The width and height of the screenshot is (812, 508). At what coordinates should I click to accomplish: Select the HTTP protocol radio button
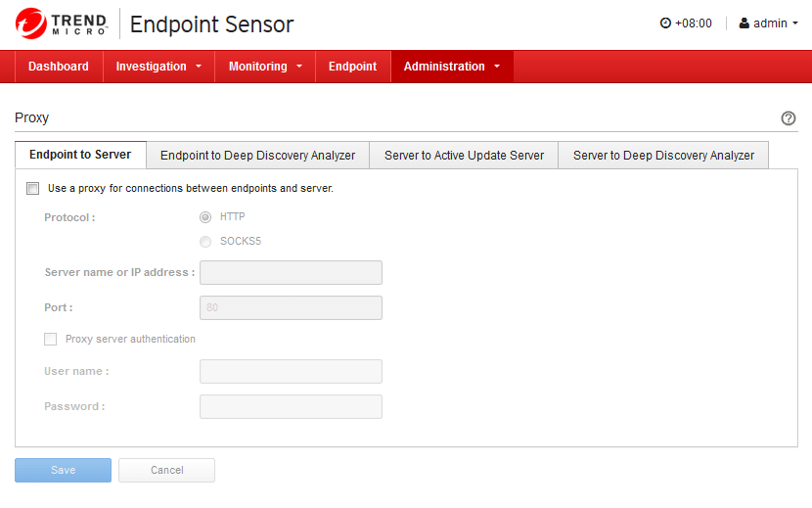coord(205,217)
